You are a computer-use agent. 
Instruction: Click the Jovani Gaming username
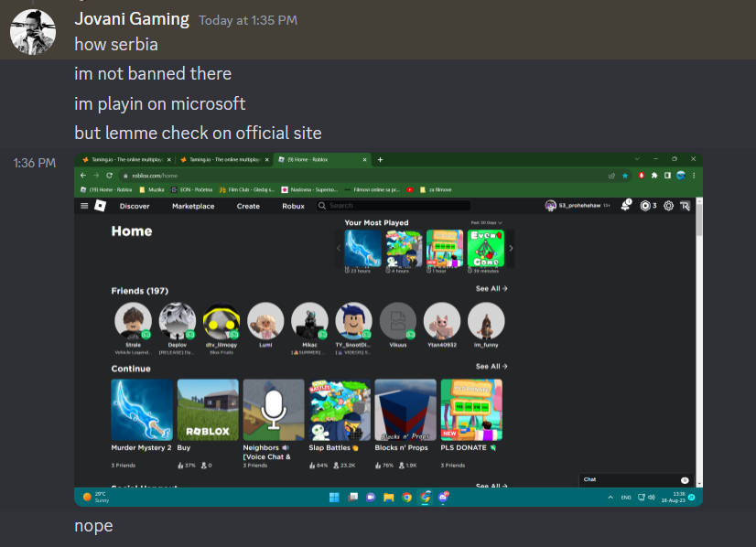132,19
